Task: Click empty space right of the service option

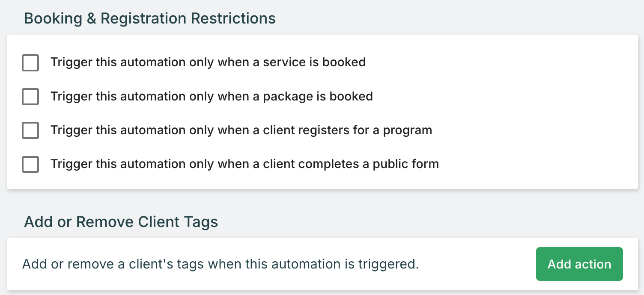Action: coord(492,62)
